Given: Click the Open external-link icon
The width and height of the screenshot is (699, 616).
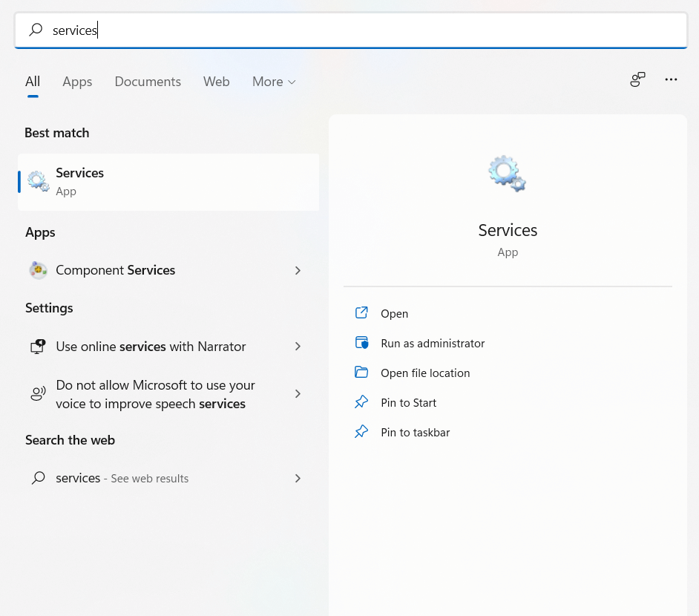Looking at the screenshot, I should pos(361,312).
